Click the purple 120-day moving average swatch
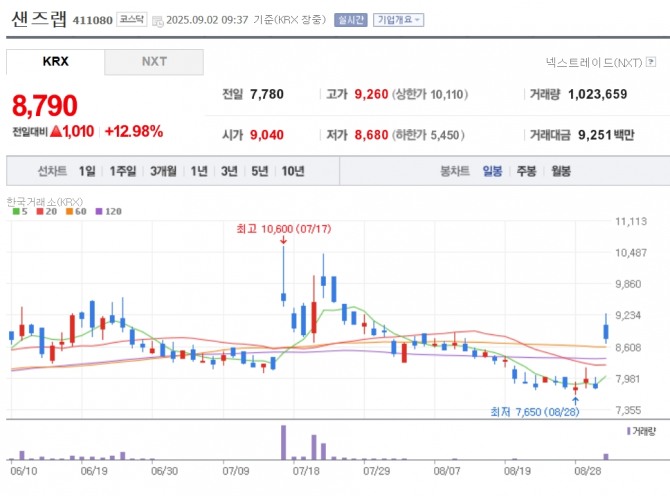The height and width of the screenshot is (496, 670). tap(99, 211)
